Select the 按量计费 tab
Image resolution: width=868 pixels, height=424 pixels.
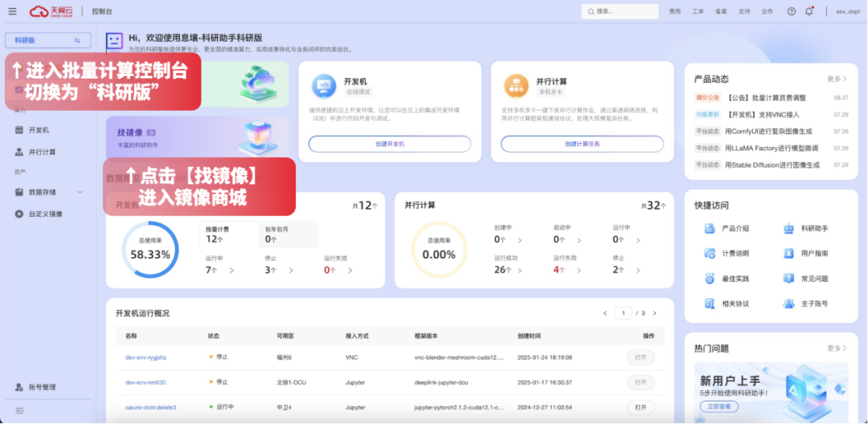229,234
